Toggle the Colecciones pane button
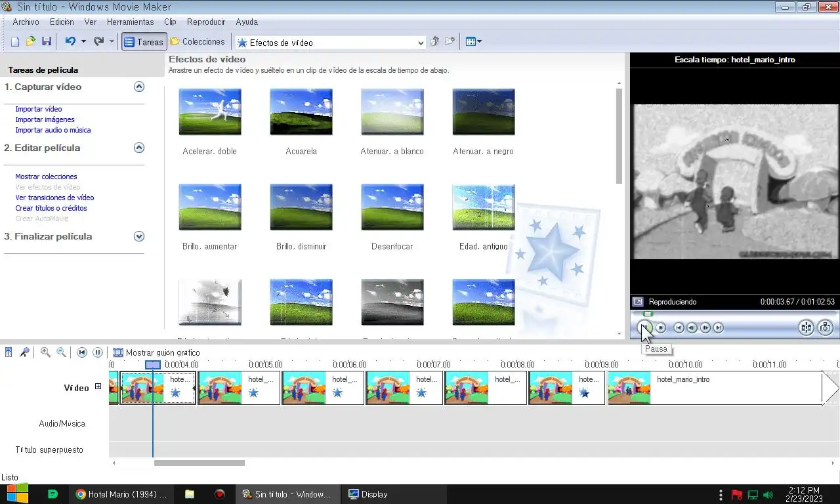The width and height of the screenshot is (840, 504). [x=198, y=41]
